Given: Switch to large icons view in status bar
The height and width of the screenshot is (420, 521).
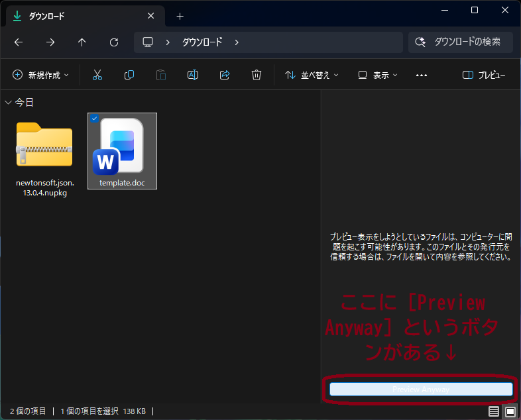Looking at the screenshot, I should 510,411.
